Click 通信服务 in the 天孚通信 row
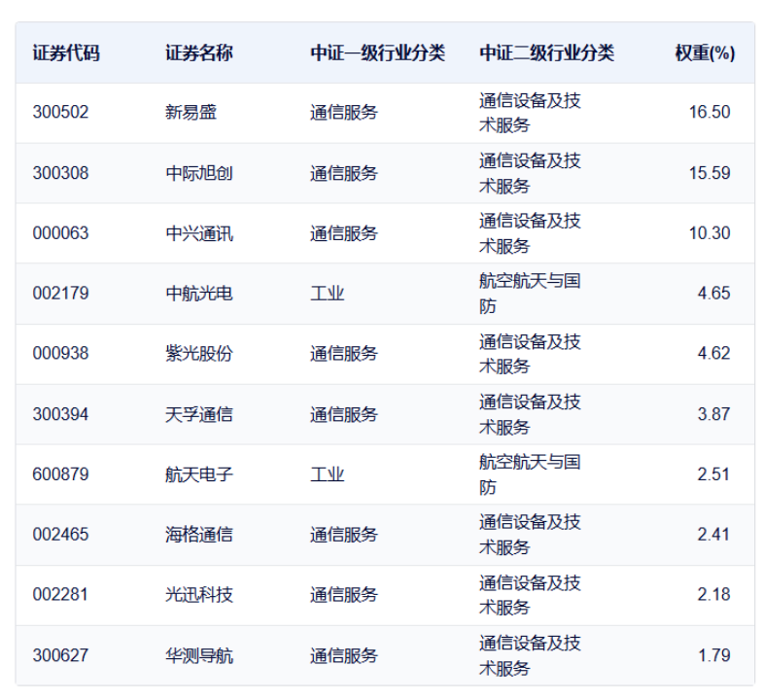The image size is (764, 700). point(344,414)
